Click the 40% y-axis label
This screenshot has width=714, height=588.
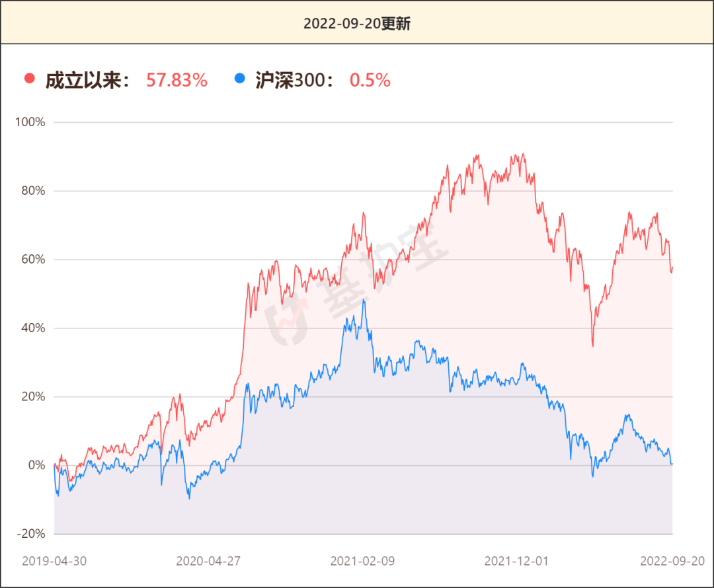[x=32, y=328]
